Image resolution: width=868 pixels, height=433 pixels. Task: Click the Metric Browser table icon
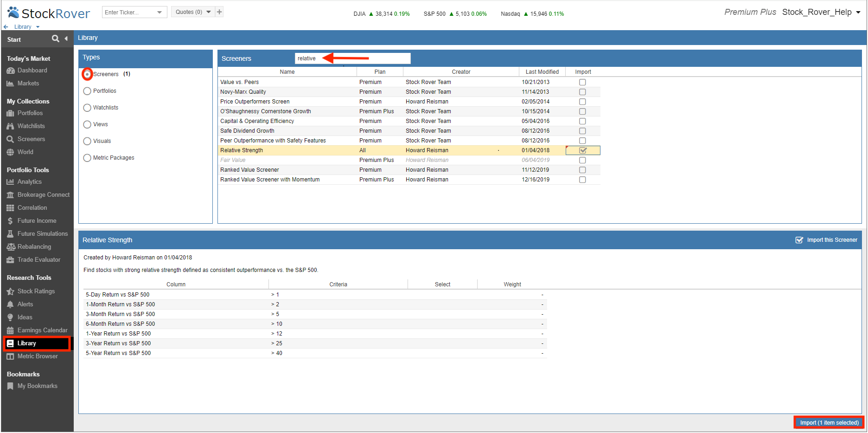pos(11,356)
